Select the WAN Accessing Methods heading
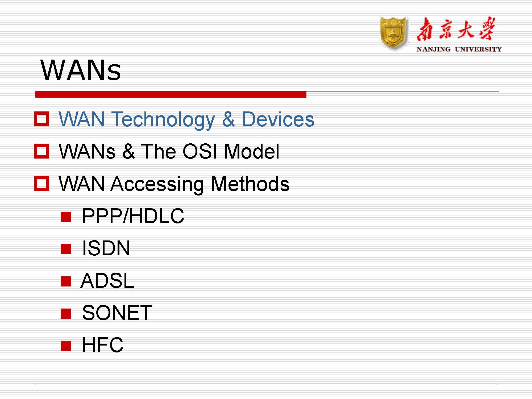 (174, 184)
